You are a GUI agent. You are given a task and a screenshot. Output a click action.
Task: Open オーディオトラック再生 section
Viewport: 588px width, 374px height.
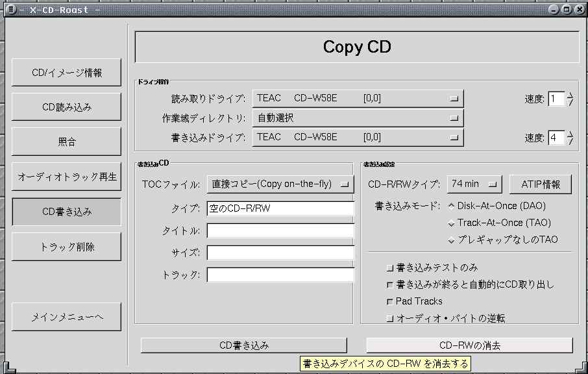[x=66, y=177]
